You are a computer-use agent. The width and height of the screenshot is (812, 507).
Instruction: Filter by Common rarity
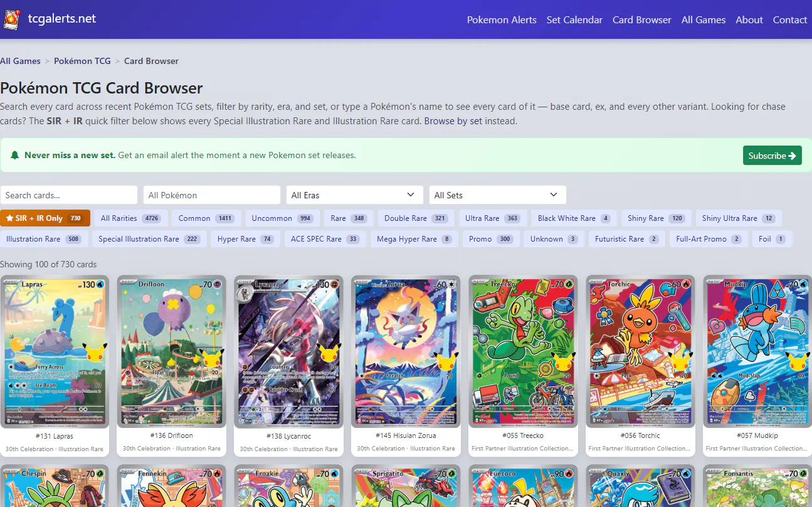tap(206, 218)
